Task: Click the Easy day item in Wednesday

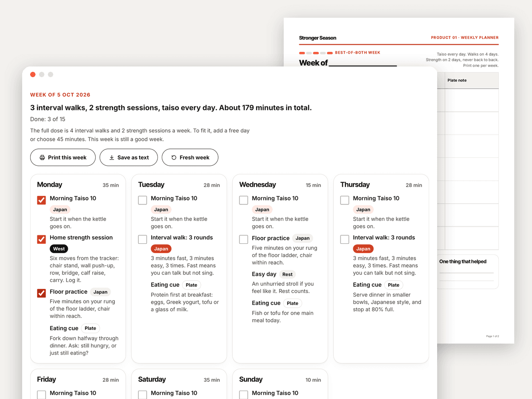Action: point(264,274)
